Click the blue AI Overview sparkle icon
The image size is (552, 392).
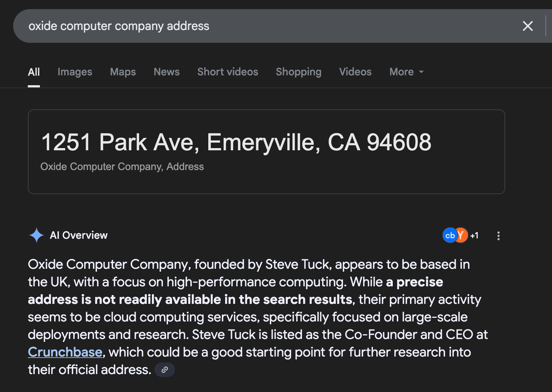point(36,235)
